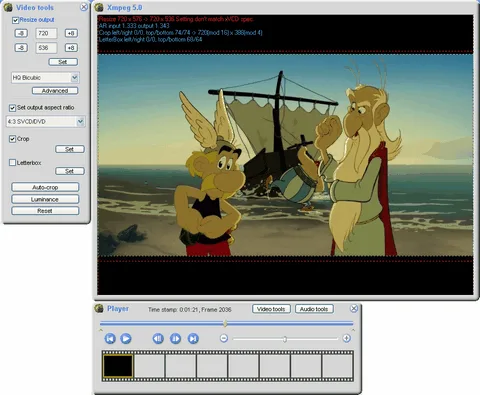Click the left caret marker under seek bar
Viewport: 480px width, 395px height.
[101, 330]
